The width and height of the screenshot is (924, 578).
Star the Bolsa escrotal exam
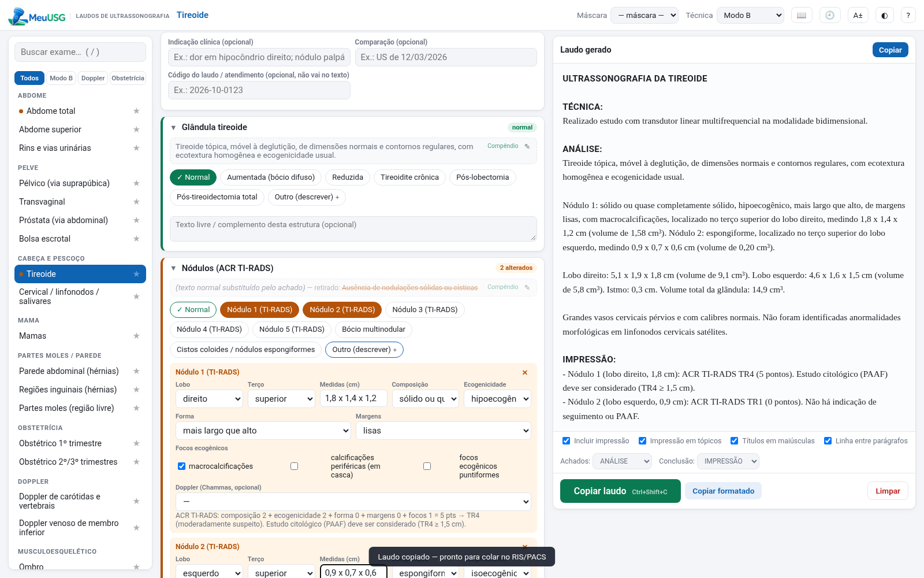(137, 239)
